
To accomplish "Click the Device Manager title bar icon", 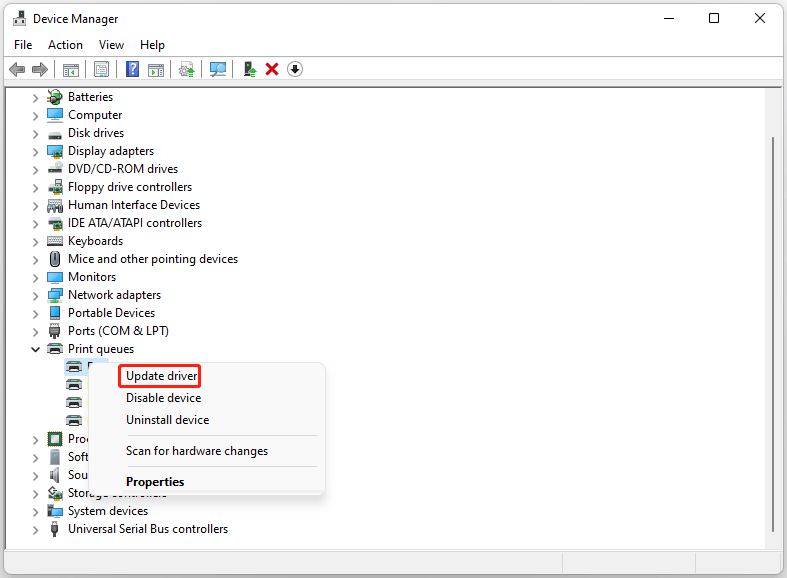I will (20, 19).
